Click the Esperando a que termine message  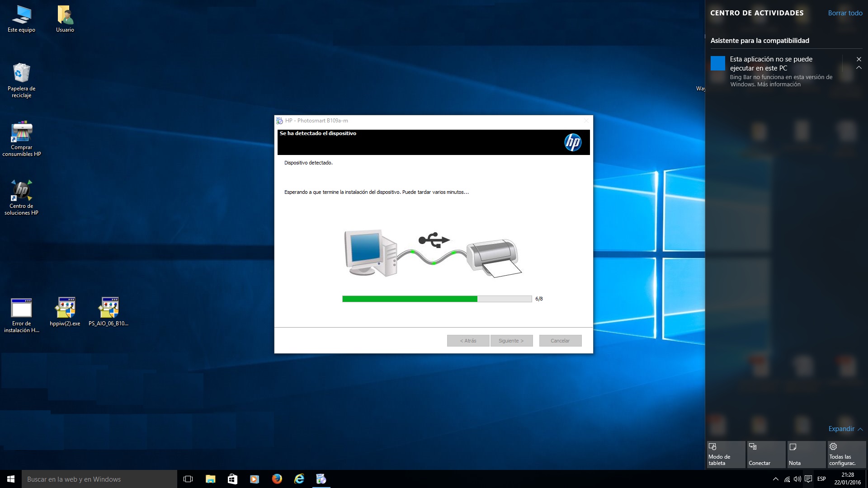coord(376,192)
